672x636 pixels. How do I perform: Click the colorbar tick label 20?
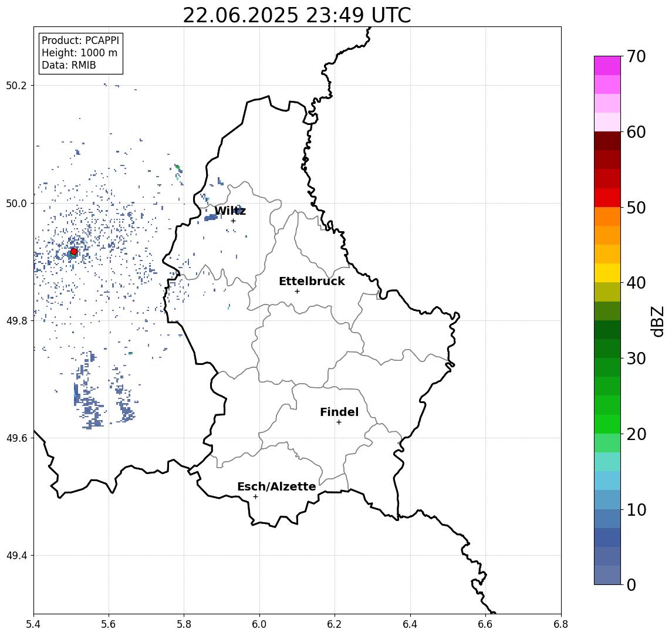pos(636,434)
